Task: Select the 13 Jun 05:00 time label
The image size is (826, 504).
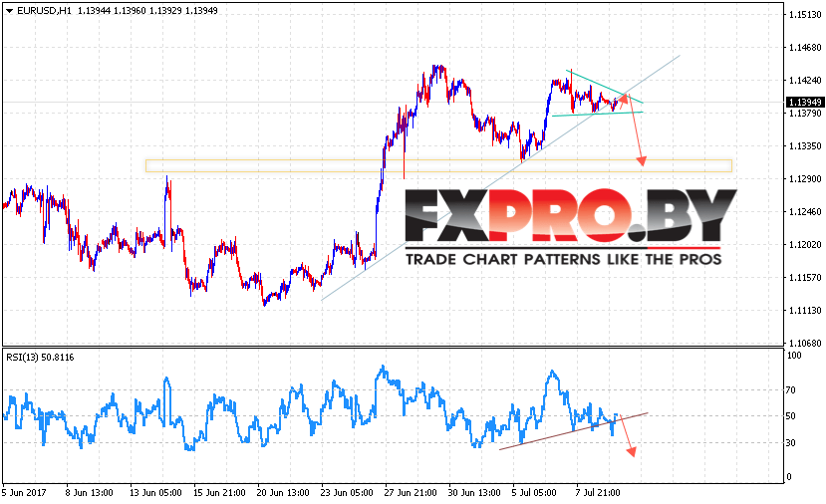Action: [x=155, y=493]
